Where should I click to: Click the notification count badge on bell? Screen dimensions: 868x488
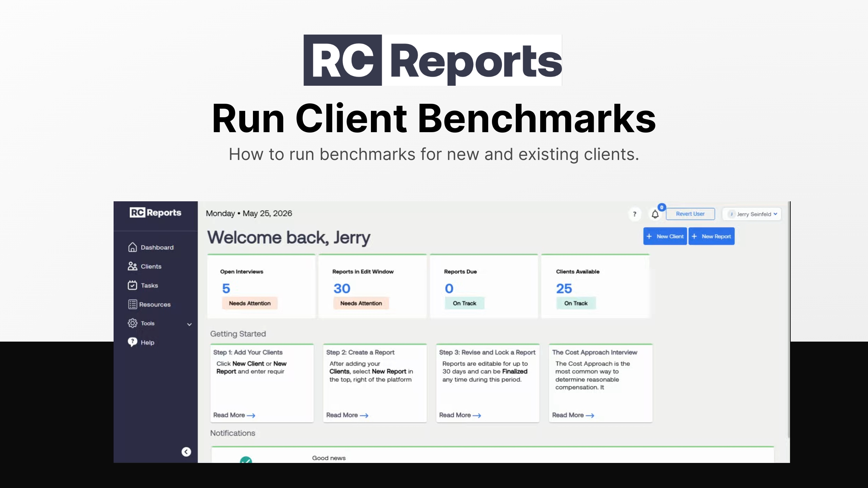coord(662,207)
